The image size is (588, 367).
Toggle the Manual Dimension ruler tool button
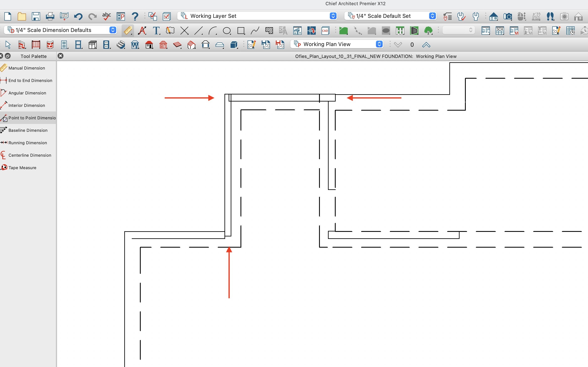click(128, 31)
